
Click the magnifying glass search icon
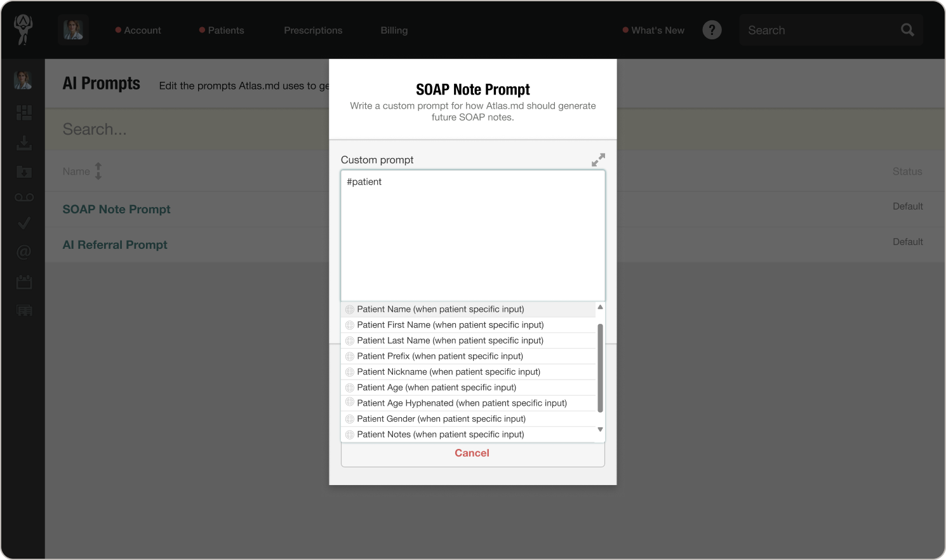(x=907, y=30)
